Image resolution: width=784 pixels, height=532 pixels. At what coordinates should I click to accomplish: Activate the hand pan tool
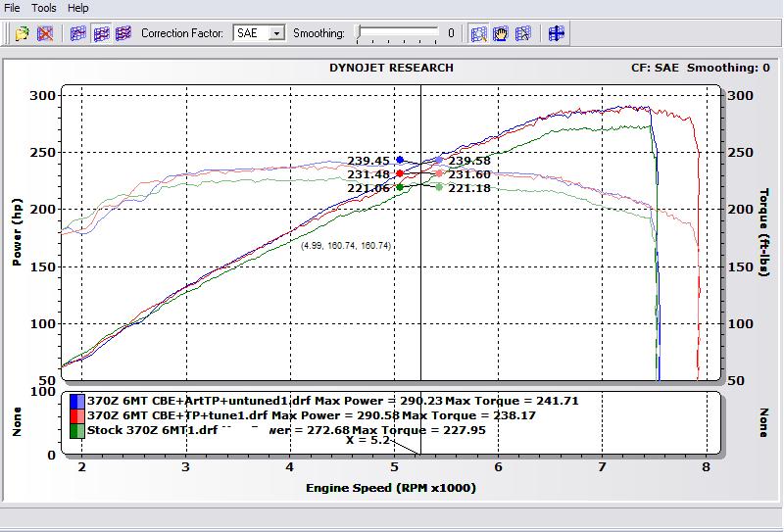click(501, 33)
